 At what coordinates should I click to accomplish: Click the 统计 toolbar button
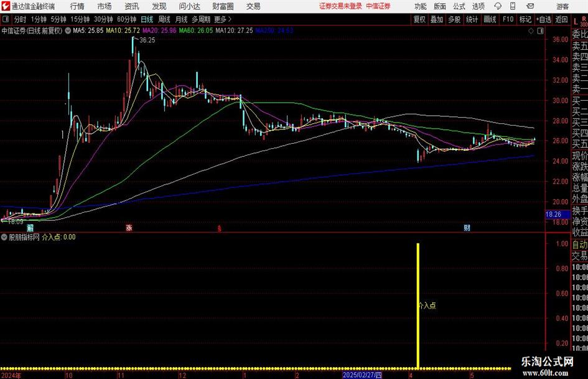pos(472,19)
